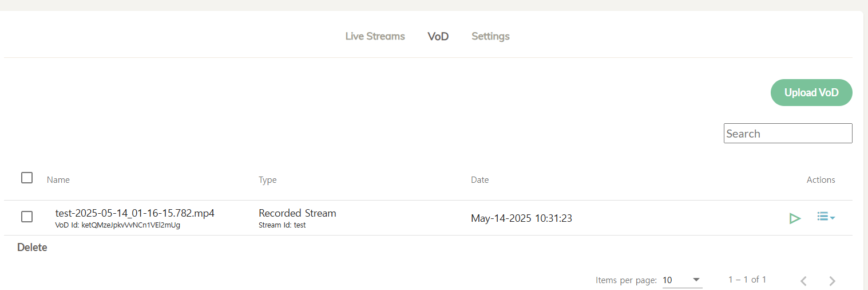Image resolution: width=868 pixels, height=290 pixels.
Task: Select the VoD tab
Action: (438, 36)
